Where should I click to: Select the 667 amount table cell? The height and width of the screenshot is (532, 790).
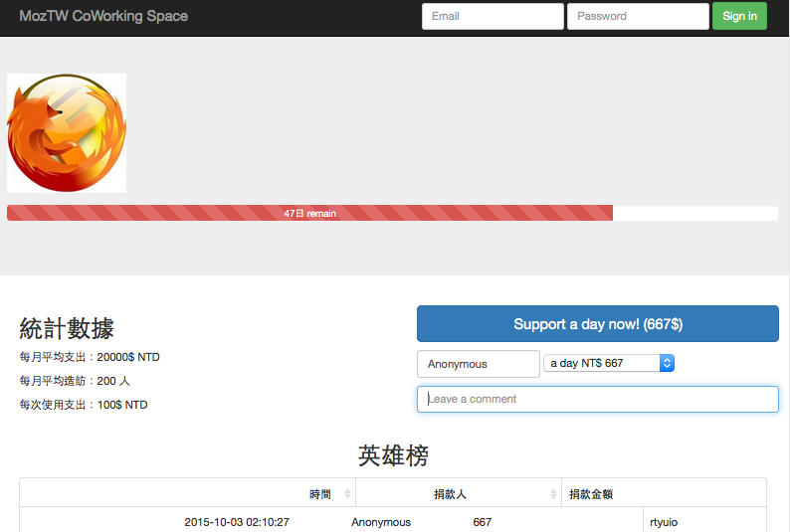coord(483,522)
